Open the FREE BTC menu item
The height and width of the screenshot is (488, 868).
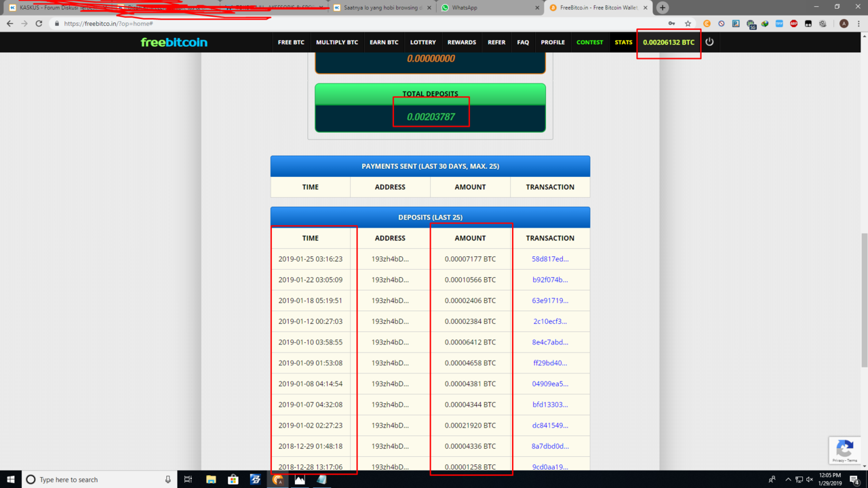coord(291,42)
